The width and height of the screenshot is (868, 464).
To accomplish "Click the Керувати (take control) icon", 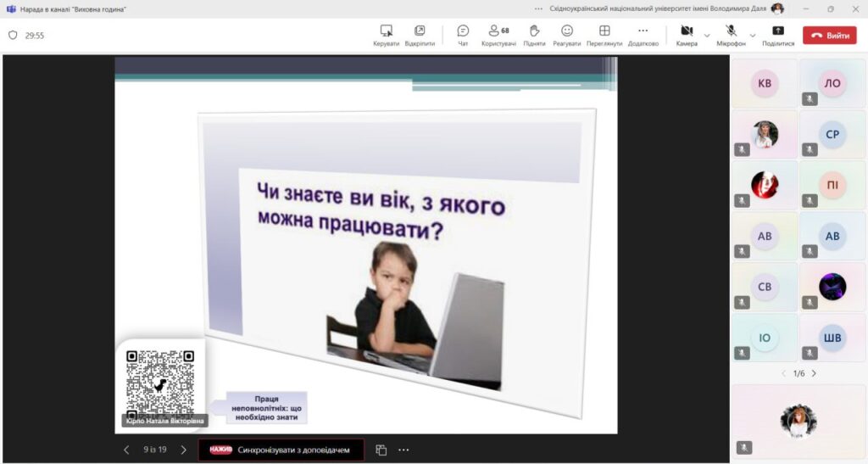I will coord(386,31).
